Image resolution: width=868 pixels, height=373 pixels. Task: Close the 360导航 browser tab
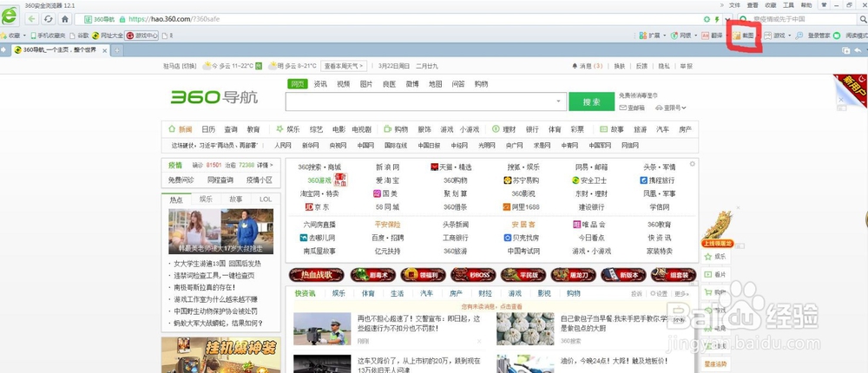[105, 50]
